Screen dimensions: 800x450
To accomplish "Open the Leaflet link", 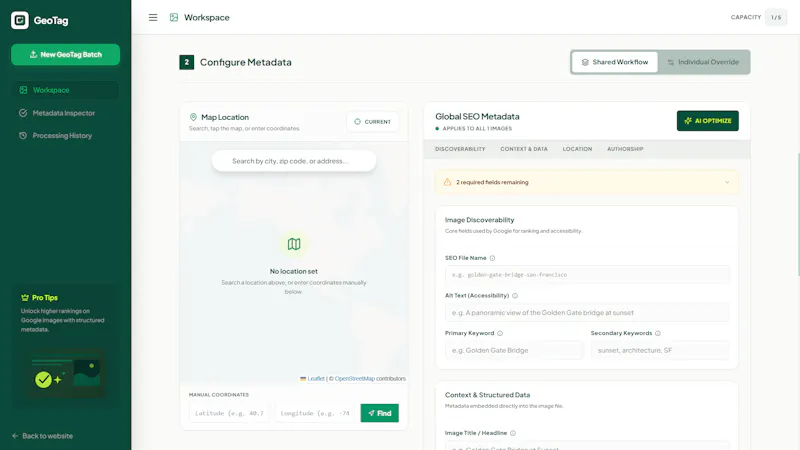I will coord(316,379).
